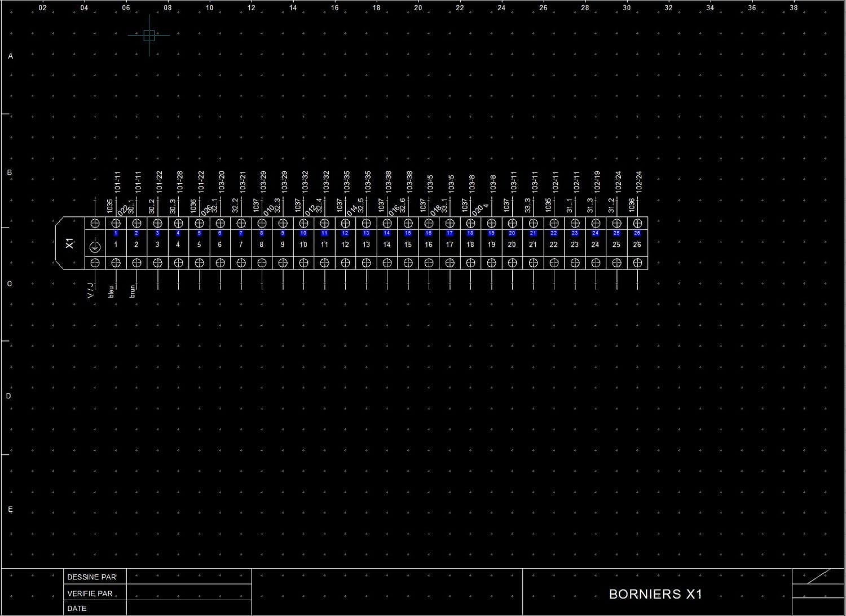Click the "101-28" cross-reference label
Viewport: 846px width, 616px height.
[x=180, y=182]
